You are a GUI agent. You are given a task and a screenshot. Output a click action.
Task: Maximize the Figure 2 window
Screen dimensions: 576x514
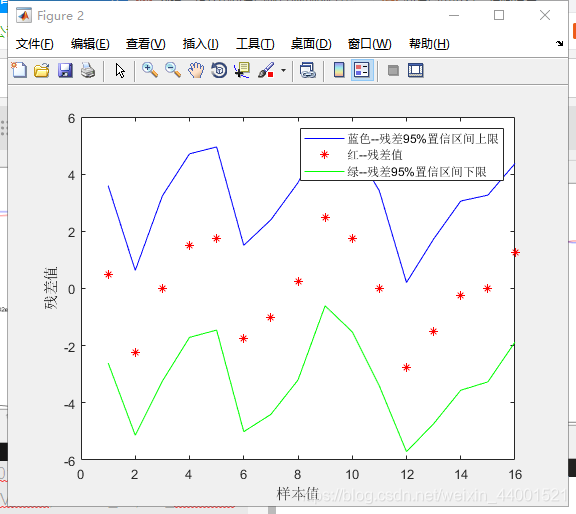[x=499, y=15]
